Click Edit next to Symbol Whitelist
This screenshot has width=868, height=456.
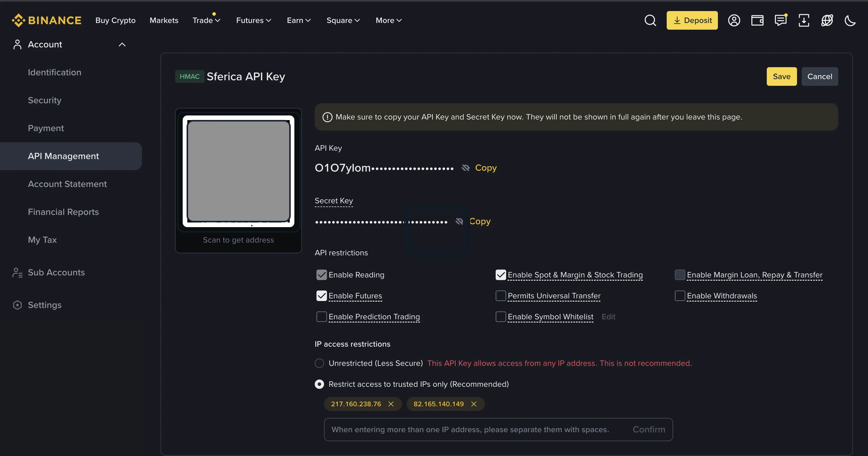[x=608, y=317]
